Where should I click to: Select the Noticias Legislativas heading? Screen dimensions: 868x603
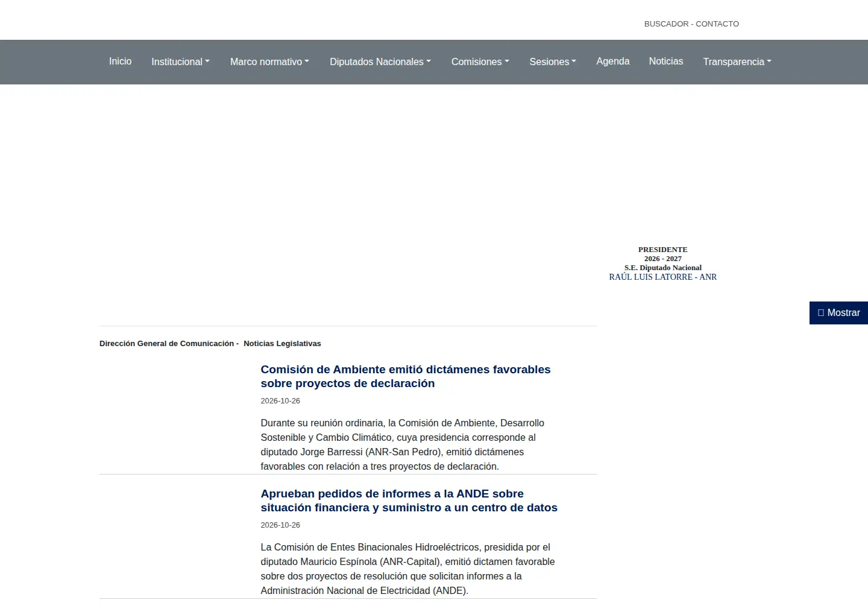(282, 344)
